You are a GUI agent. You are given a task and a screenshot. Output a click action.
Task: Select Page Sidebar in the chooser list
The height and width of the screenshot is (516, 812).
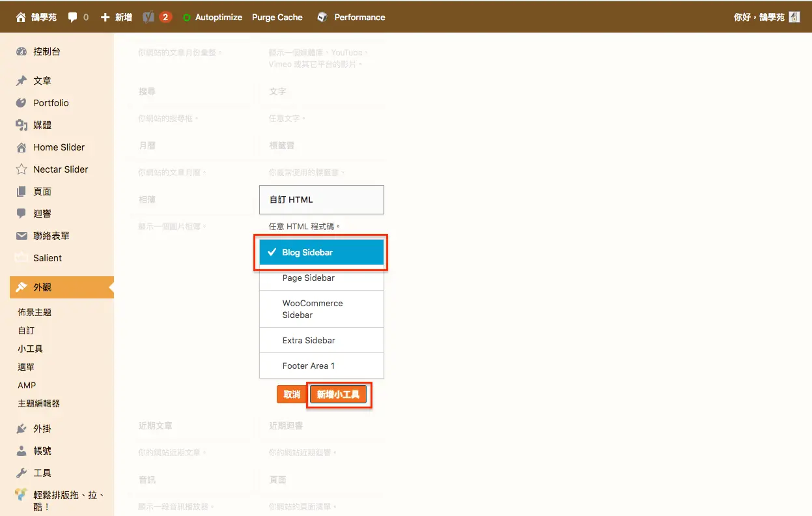pos(322,278)
